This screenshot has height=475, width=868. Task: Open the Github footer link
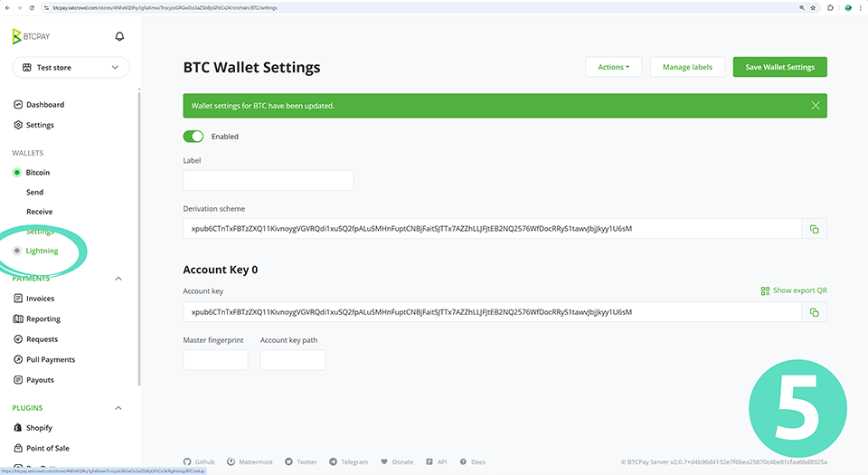point(199,461)
